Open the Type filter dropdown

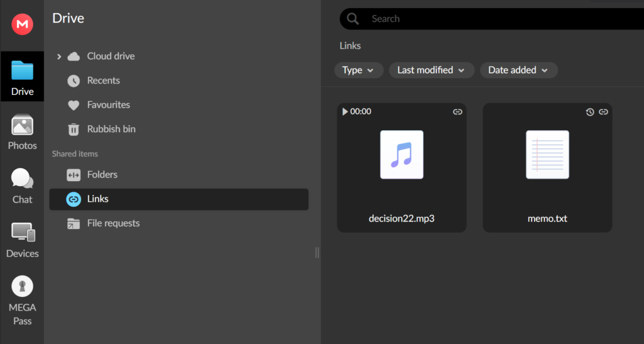click(x=358, y=70)
